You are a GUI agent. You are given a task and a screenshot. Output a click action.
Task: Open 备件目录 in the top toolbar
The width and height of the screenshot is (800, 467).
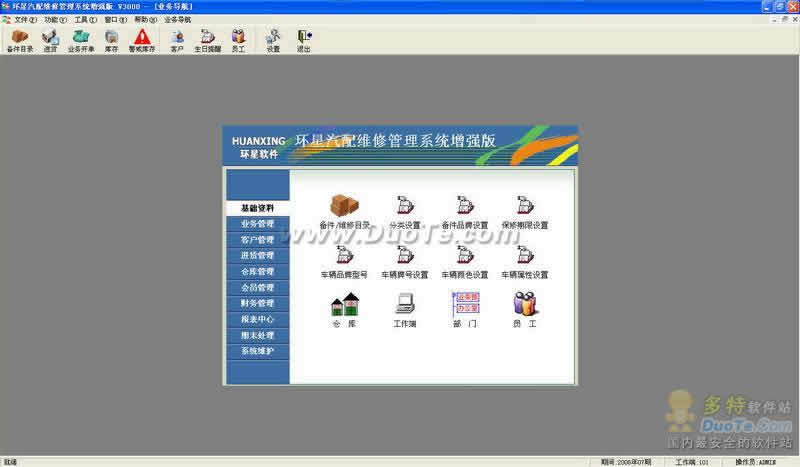point(20,41)
